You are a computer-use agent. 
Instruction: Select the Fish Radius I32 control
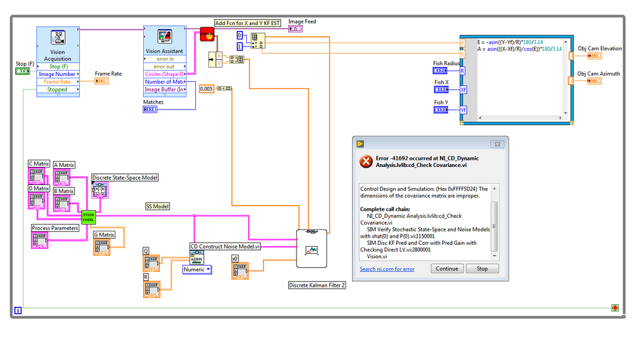440,71
